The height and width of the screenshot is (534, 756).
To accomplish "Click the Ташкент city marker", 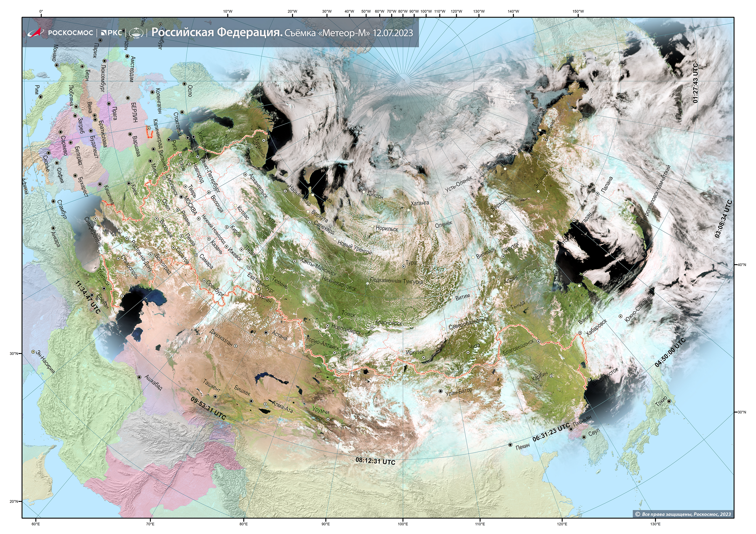I will click(215, 397).
